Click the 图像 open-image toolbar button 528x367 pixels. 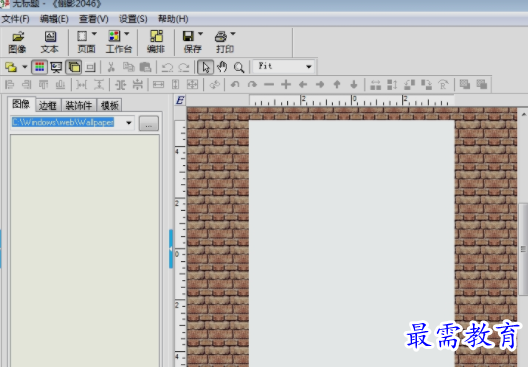point(18,42)
